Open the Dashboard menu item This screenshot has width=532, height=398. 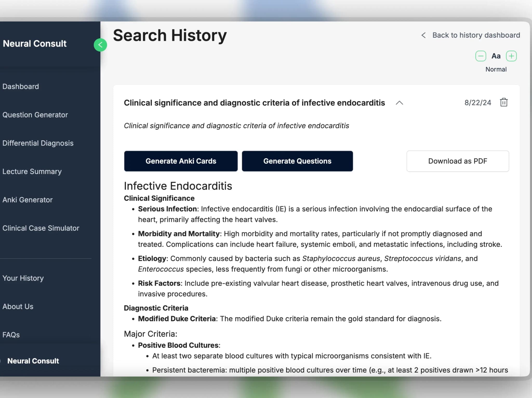click(21, 87)
